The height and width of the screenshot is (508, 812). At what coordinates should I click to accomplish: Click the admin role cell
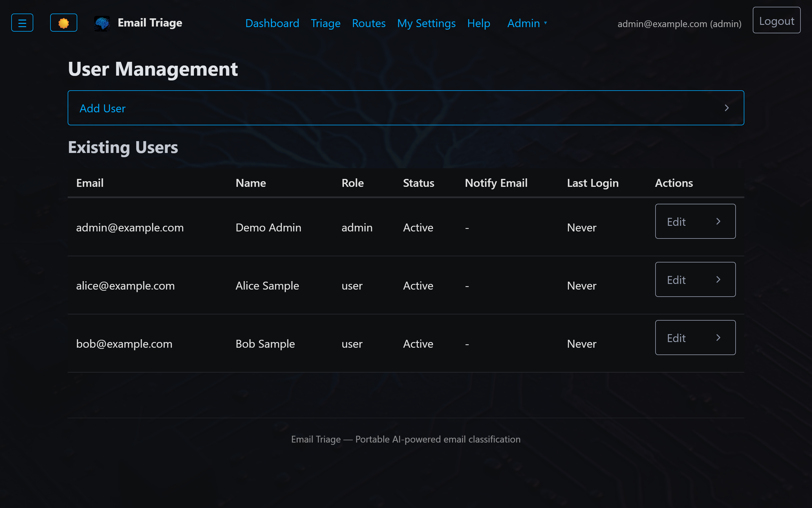click(357, 228)
